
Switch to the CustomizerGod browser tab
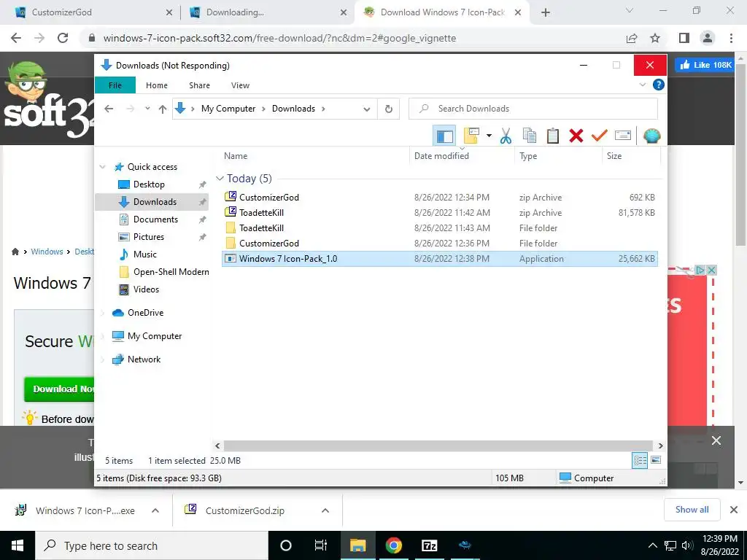tap(90, 12)
